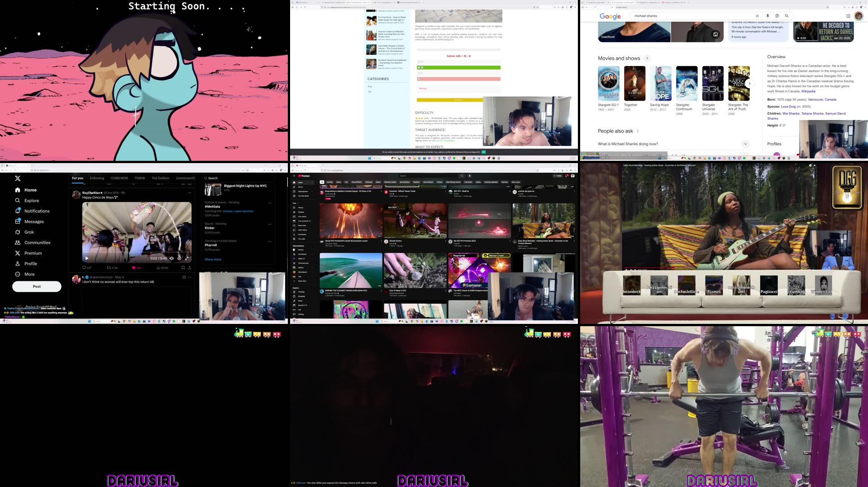Open the COBB MOB tab on X
Viewport: 868px width, 487px height.
[119, 178]
